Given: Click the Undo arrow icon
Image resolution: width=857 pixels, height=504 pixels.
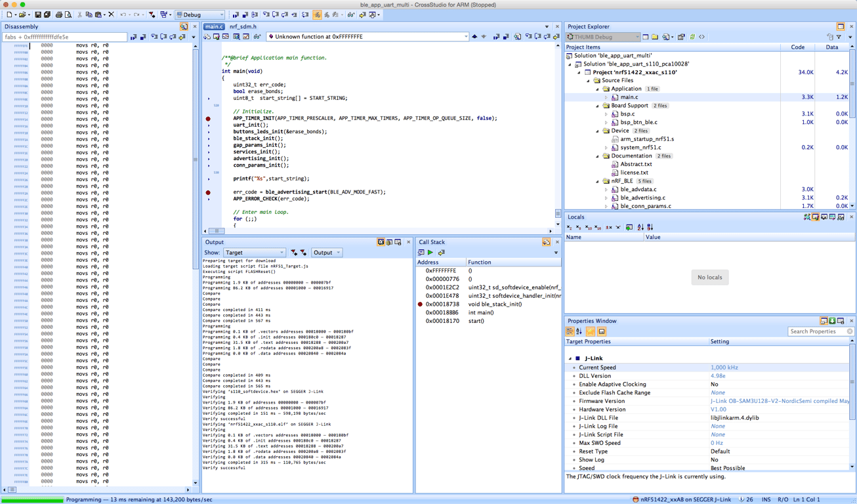Looking at the screenshot, I should 123,14.
